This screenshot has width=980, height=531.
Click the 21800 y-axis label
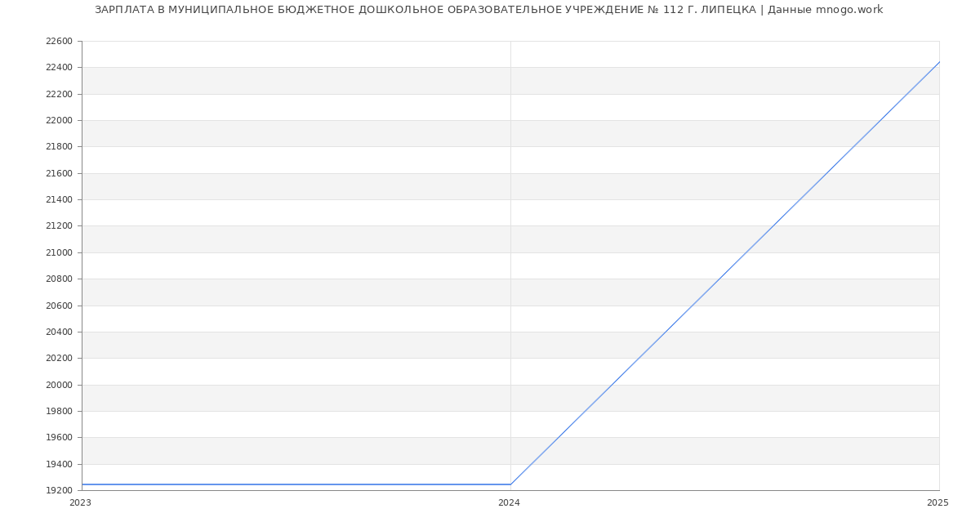coord(59,147)
